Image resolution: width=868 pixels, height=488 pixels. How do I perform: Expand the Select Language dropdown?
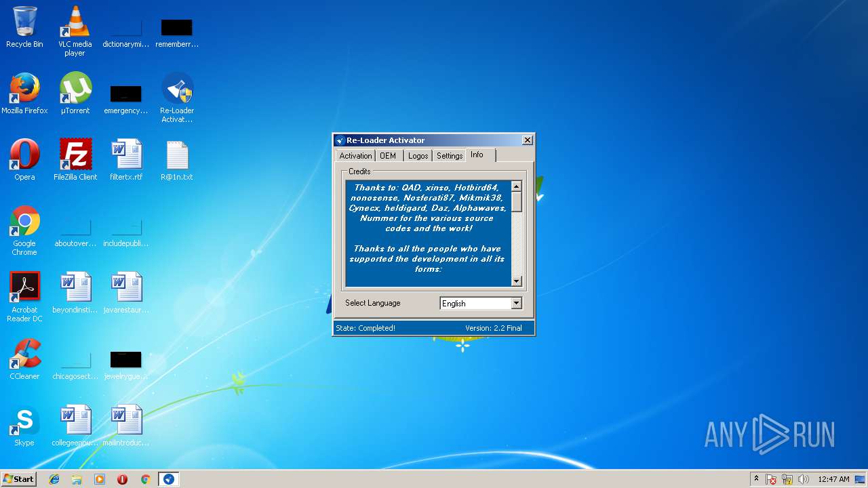coord(516,304)
